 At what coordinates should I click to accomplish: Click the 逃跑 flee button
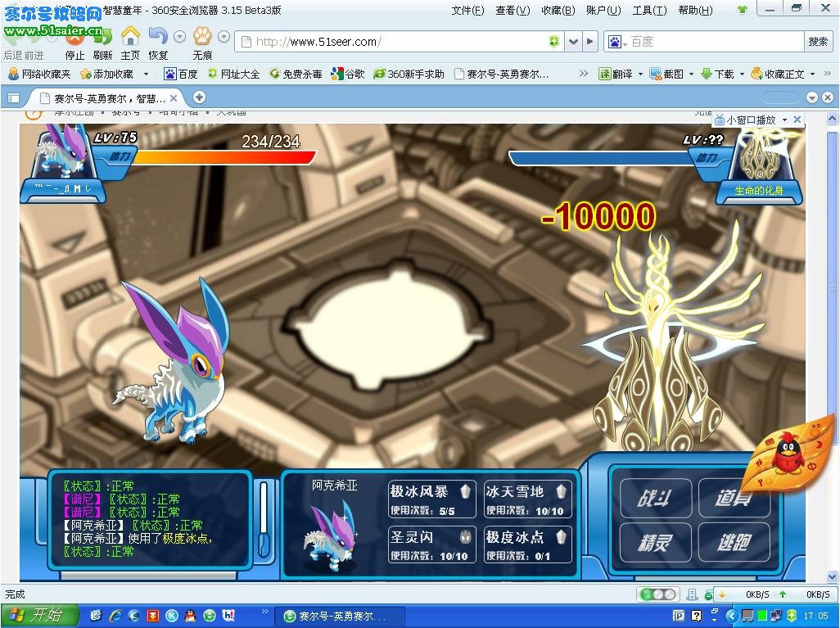tap(734, 542)
